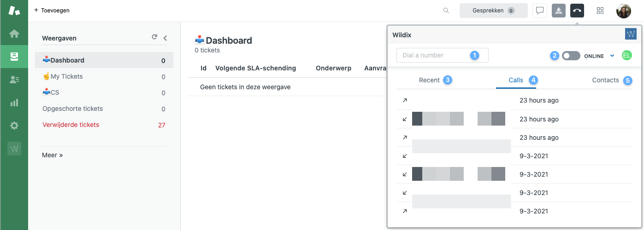Open the Home icon in sidebar

coord(14,34)
